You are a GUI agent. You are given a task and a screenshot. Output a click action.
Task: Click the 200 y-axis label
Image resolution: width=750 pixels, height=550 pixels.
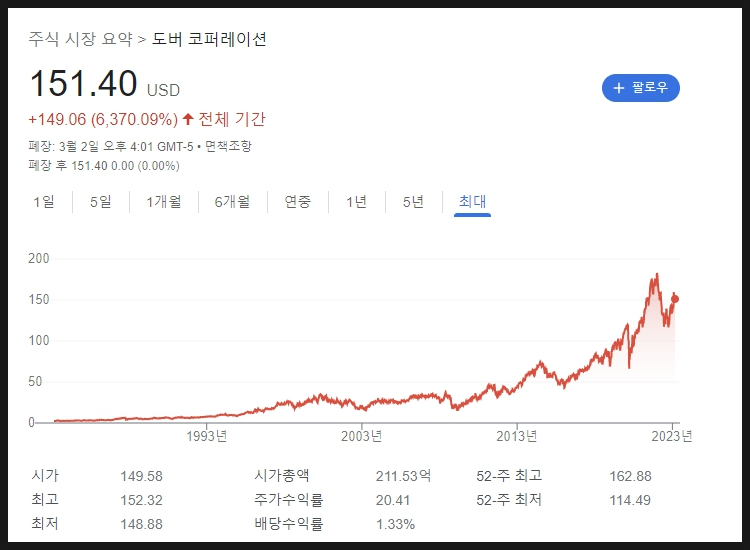click(x=39, y=258)
